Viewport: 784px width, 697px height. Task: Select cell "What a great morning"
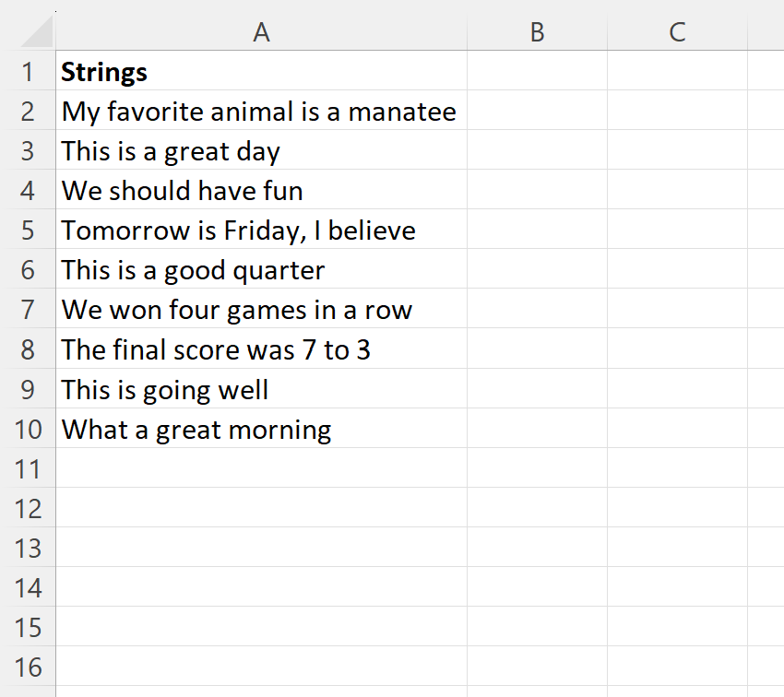pos(196,429)
